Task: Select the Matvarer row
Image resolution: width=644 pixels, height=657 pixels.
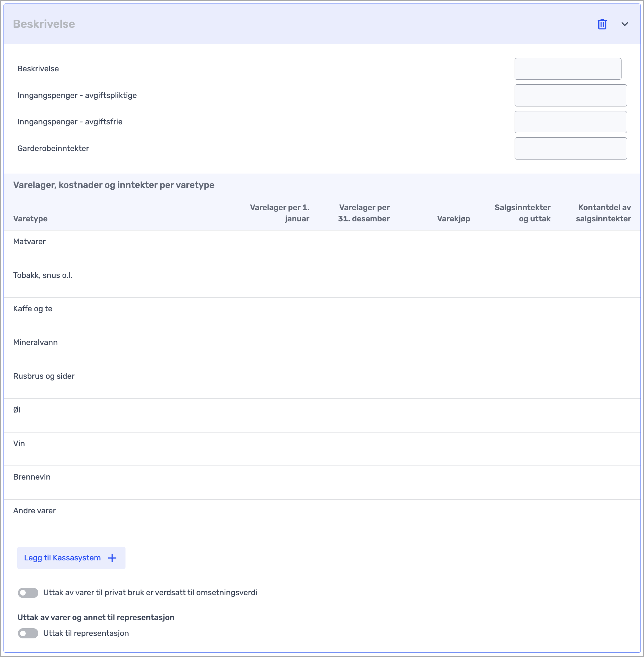Action: tap(322, 247)
